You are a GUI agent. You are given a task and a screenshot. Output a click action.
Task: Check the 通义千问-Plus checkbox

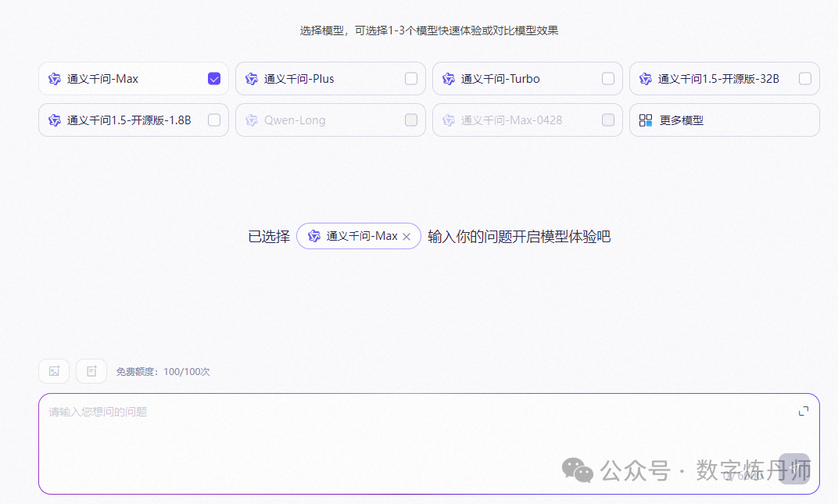411,79
